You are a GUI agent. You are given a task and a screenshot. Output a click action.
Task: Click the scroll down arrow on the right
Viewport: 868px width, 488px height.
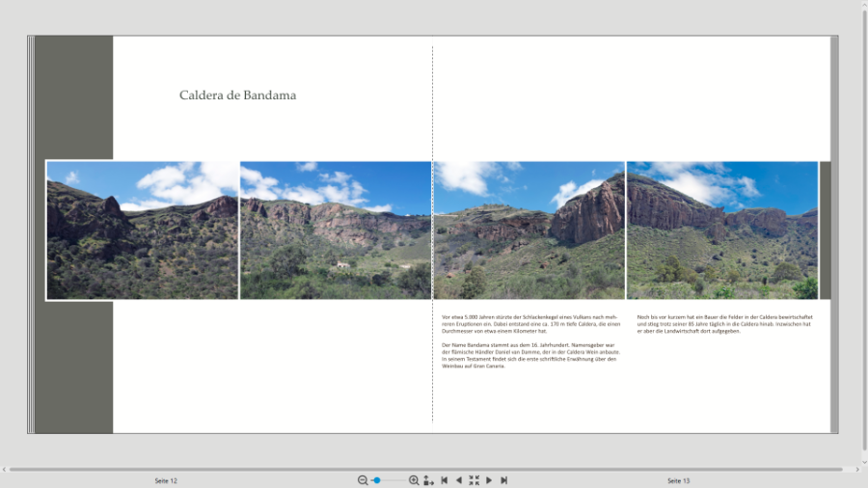point(865,462)
